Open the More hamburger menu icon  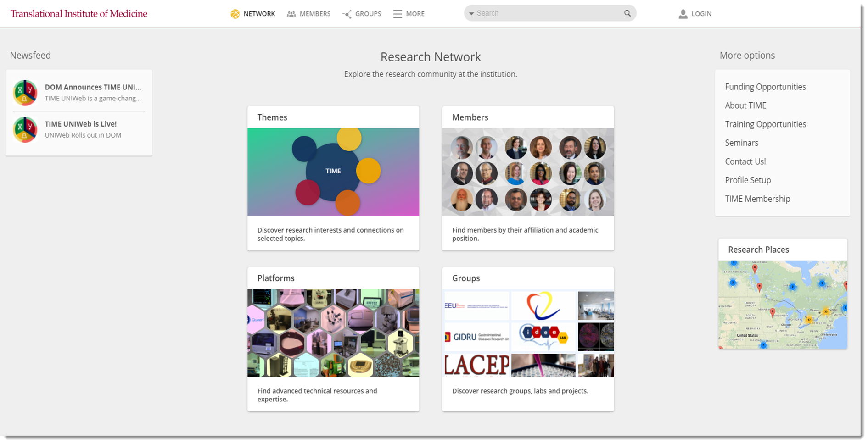[x=398, y=14]
